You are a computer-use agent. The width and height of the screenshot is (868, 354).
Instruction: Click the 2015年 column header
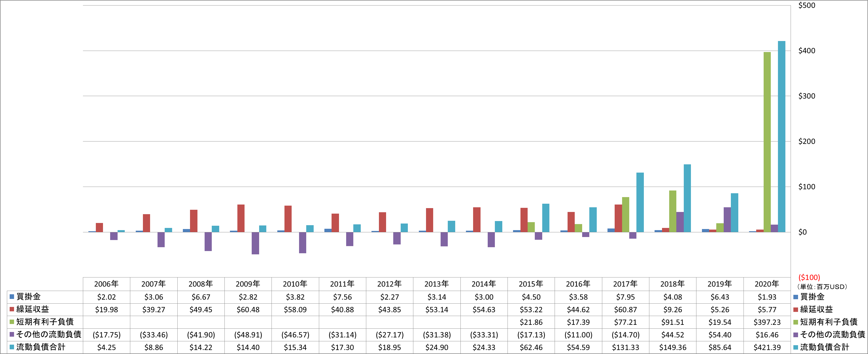click(x=531, y=284)
